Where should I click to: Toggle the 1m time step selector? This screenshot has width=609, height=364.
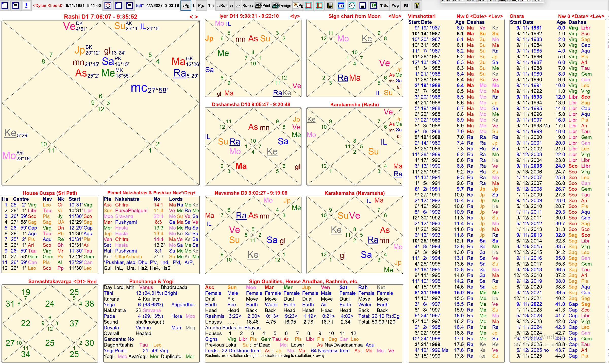pos(211,5)
